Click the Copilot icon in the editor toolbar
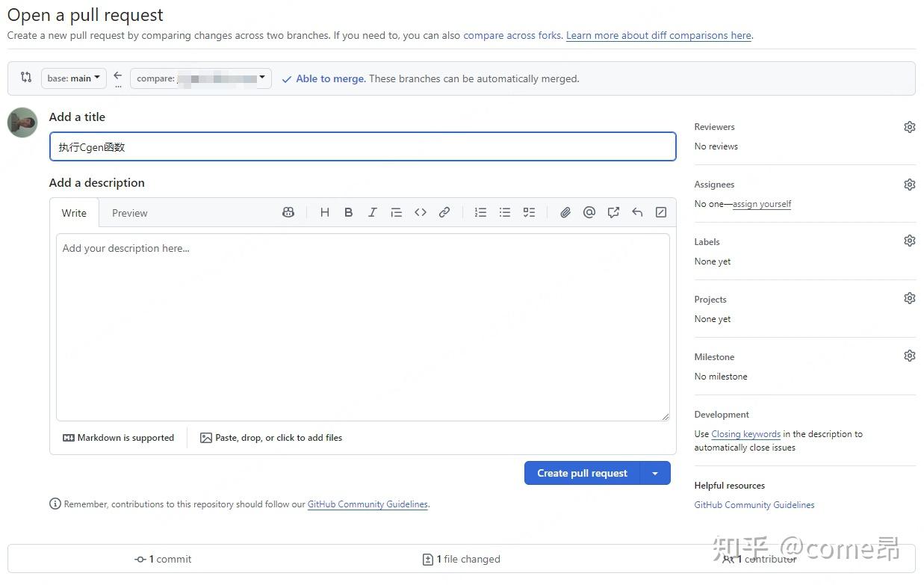 [x=288, y=213]
